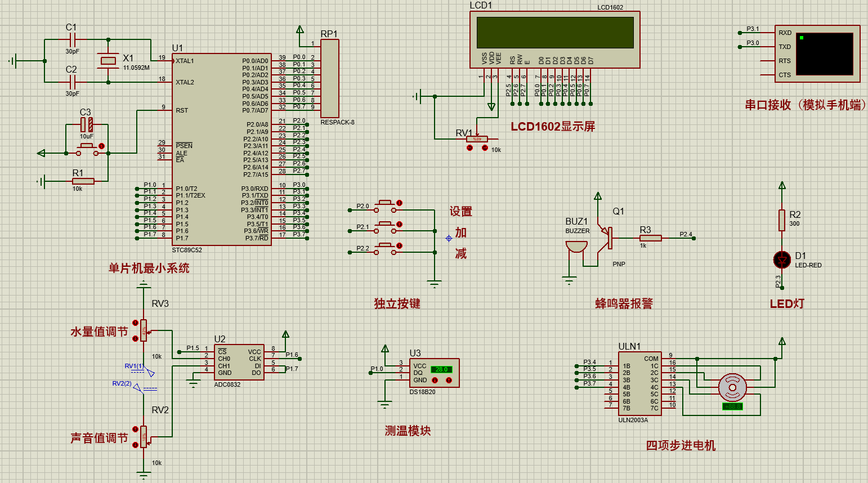Toggle latch dot on the P2.2 button
Viewport: 868px width, 483px height.
click(x=399, y=245)
